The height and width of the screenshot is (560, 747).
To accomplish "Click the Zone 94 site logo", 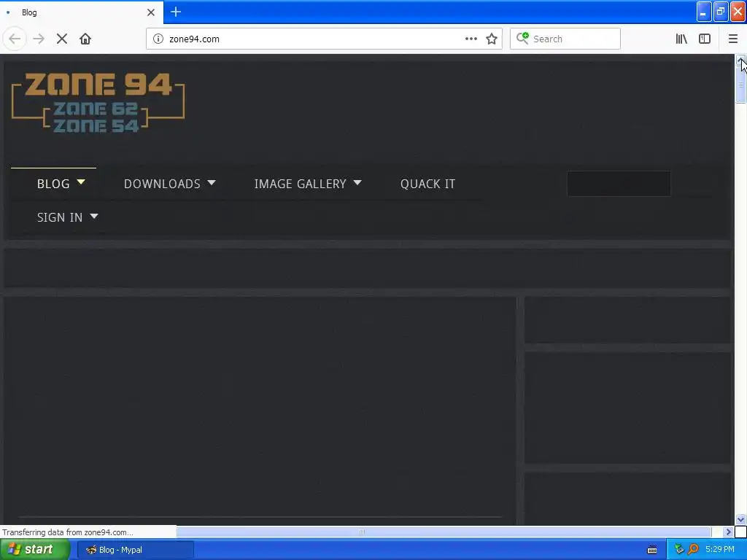I will click(98, 102).
